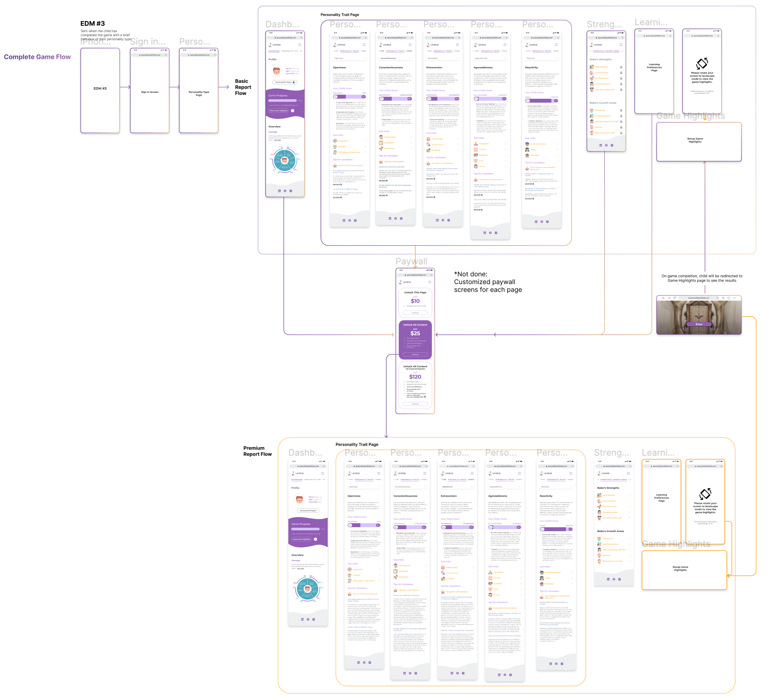776x700 pixels.
Task: Open the Conscientiousness dropdown in basic flow
Action: tap(396, 58)
